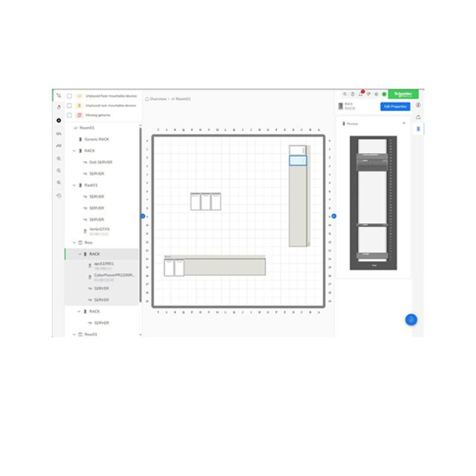Select Generic RACK in the tree
The width and height of the screenshot is (476, 476).
(97, 139)
